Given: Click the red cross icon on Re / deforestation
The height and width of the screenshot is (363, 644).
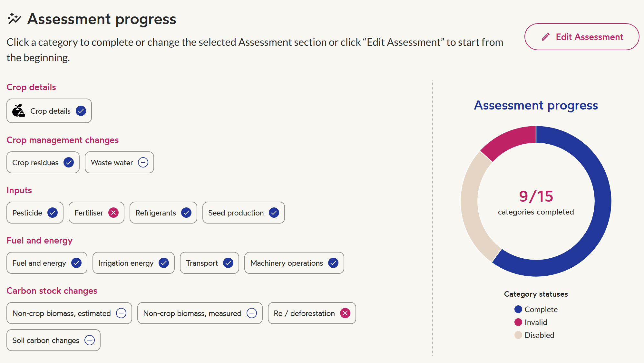Looking at the screenshot, I should 345,313.
